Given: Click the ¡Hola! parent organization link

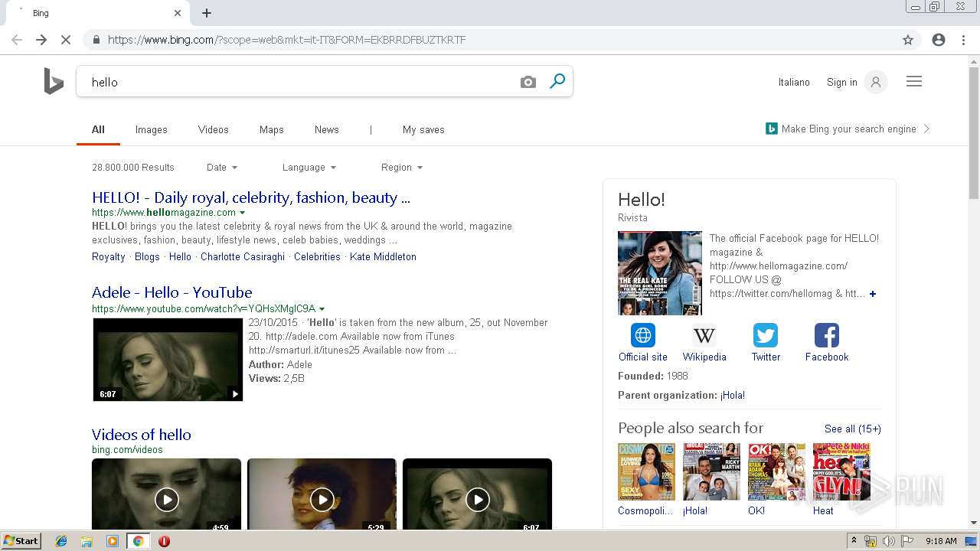Looking at the screenshot, I should [733, 396].
